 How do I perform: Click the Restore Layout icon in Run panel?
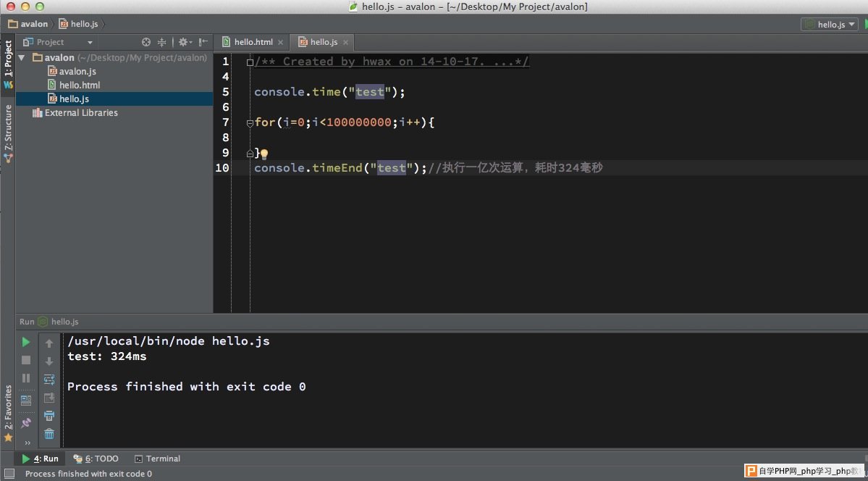click(x=26, y=400)
